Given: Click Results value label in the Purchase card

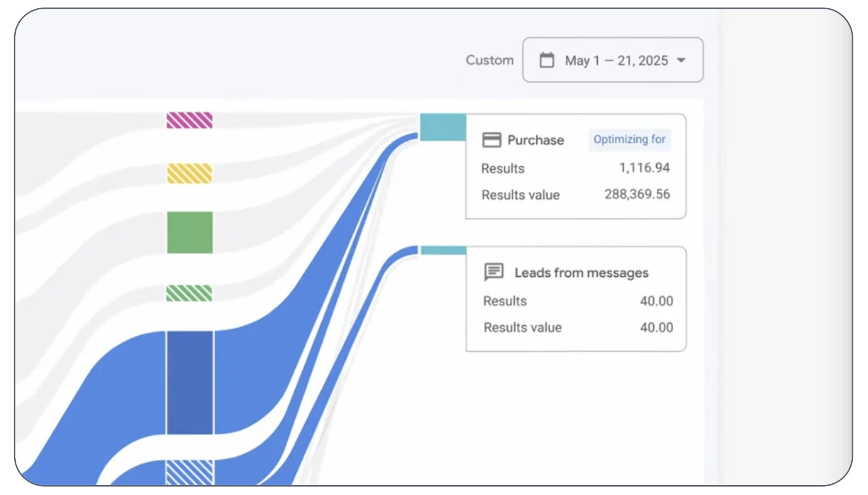Looking at the screenshot, I should point(521,195).
